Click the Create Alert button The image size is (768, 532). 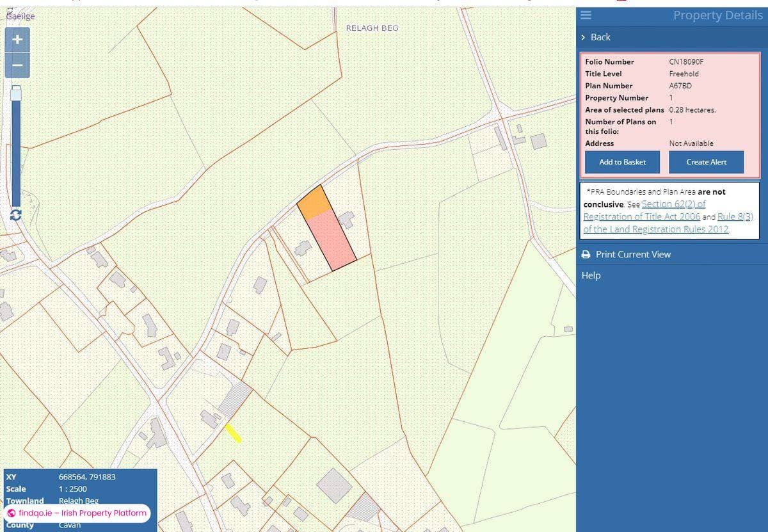point(706,162)
